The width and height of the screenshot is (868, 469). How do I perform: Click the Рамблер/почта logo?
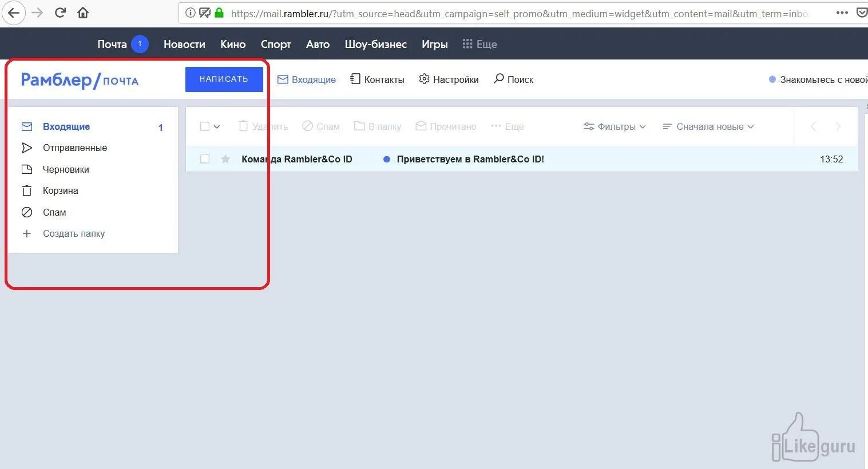click(80, 80)
